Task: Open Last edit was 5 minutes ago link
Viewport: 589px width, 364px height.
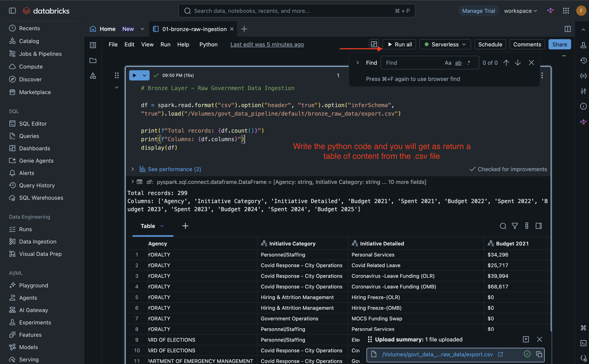Action: pos(267,44)
